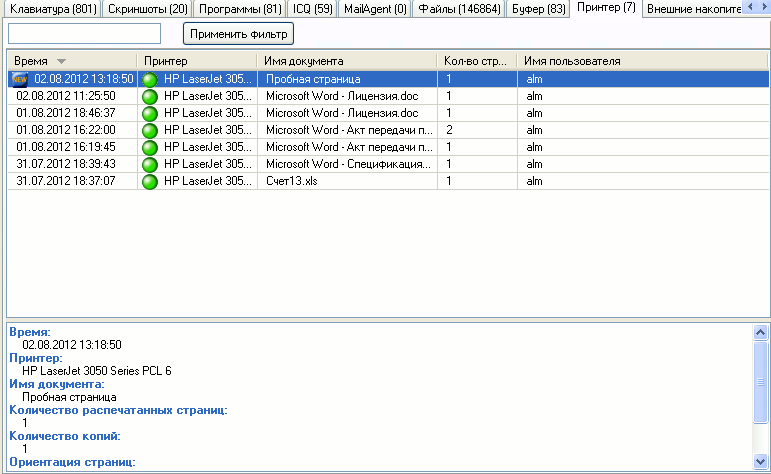771x474 pixels.
Task: Click the Имя документа column header
Action: (304, 61)
